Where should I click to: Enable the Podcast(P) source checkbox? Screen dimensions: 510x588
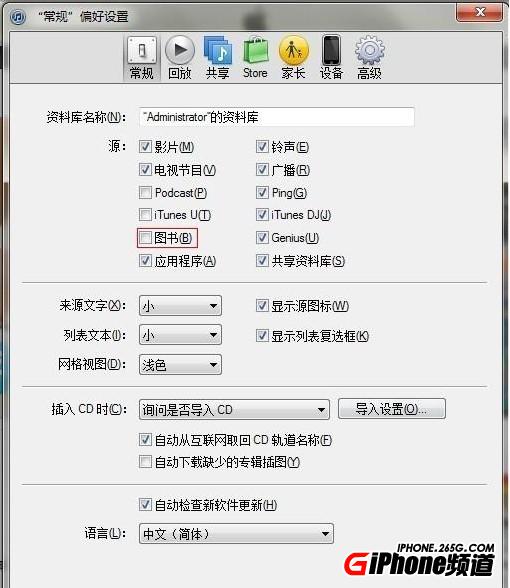click(x=145, y=193)
